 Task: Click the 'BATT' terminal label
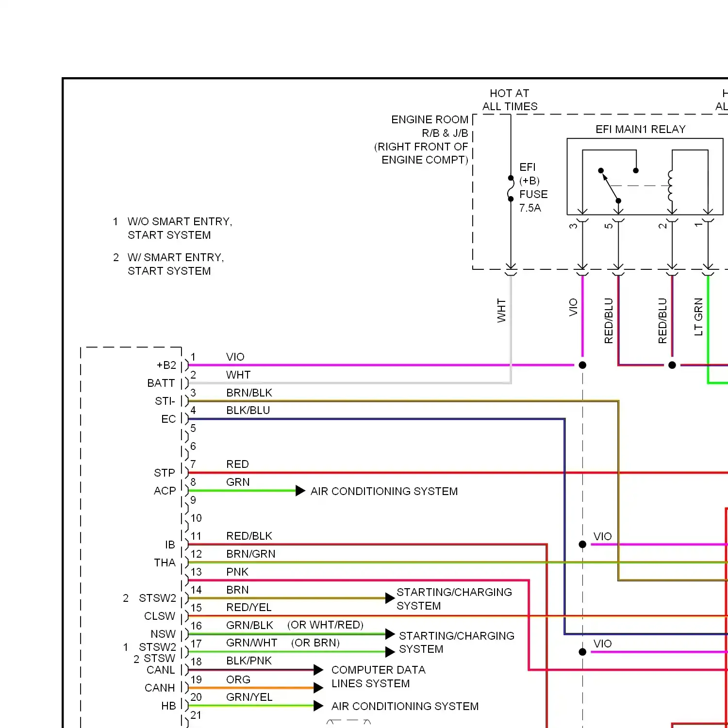[x=161, y=383]
